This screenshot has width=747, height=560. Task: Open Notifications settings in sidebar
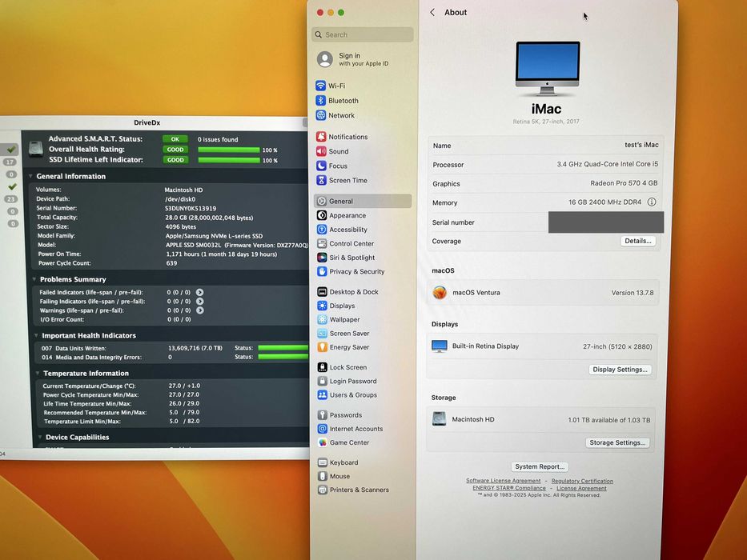pyautogui.click(x=342, y=137)
